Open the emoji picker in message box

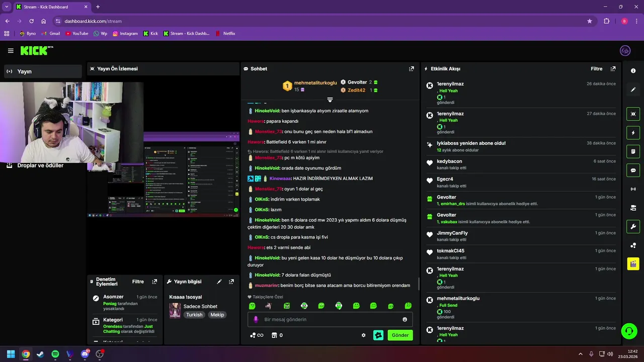(405, 319)
